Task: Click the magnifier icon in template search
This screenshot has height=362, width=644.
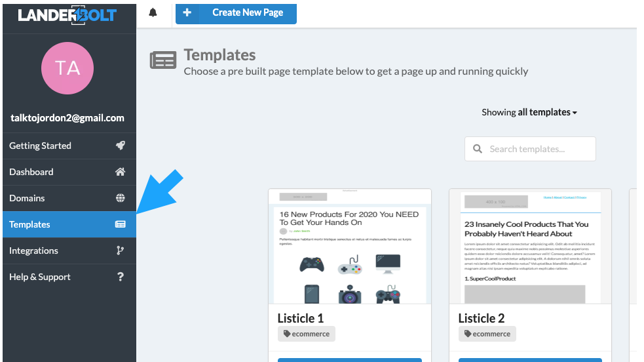Action: (477, 149)
